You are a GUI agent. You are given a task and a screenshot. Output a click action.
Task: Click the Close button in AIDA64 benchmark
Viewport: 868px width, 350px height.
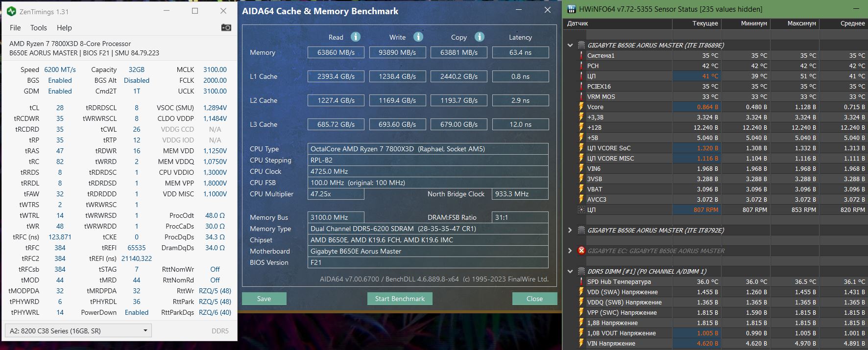tap(534, 299)
